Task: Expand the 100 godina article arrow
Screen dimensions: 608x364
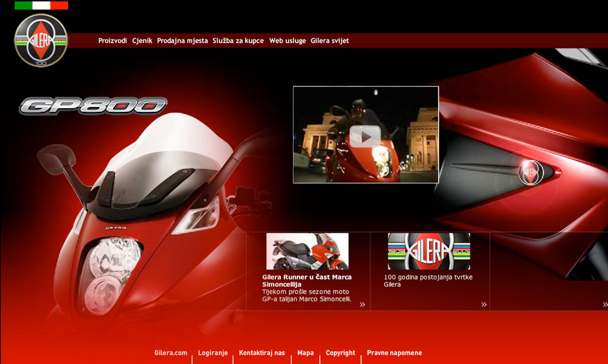Action: (x=484, y=304)
